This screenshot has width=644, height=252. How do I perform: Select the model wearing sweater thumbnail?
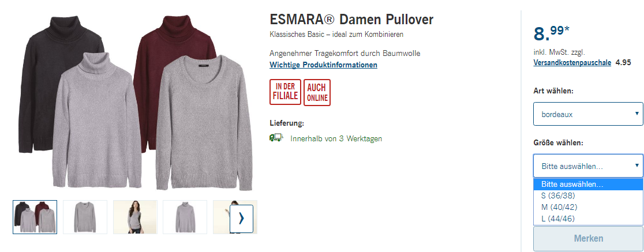click(x=135, y=217)
